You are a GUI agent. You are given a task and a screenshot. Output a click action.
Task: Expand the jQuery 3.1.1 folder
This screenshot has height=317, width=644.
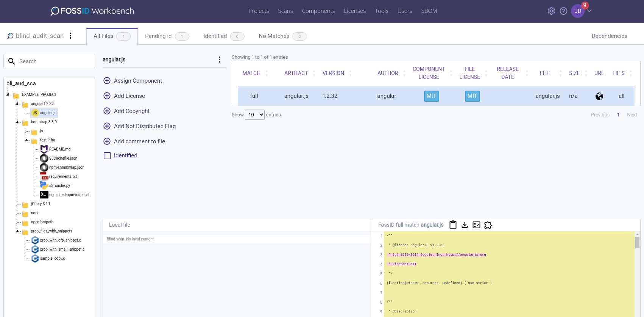(x=17, y=204)
